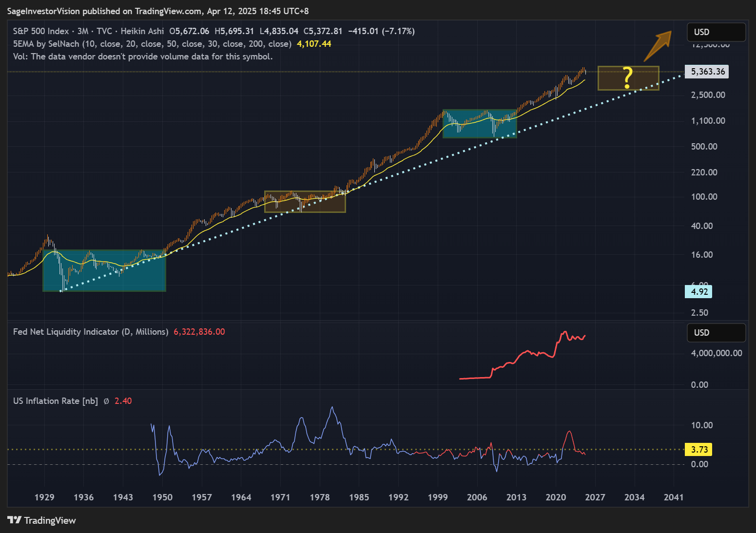The width and height of the screenshot is (756, 533).
Task: Click the 4.92 trendline price label
Action: click(699, 292)
